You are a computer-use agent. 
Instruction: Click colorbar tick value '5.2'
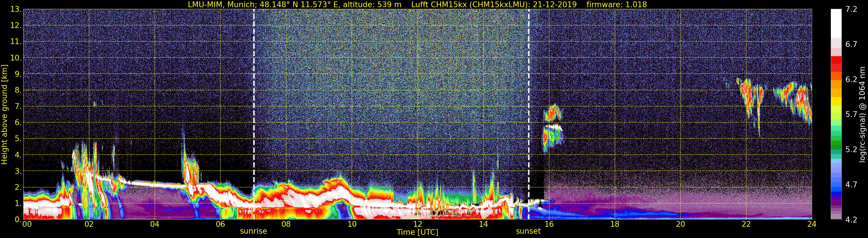[851, 150]
